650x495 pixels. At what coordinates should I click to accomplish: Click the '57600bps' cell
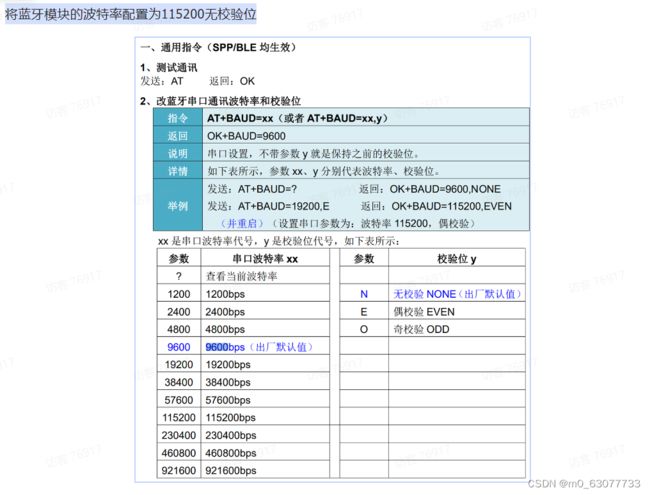pos(265,400)
